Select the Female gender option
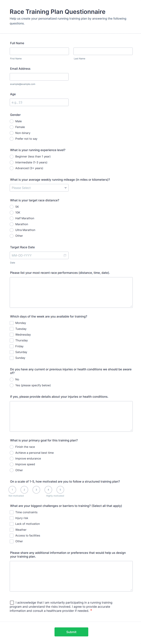The width and height of the screenshot is (141, 644). 12,127
